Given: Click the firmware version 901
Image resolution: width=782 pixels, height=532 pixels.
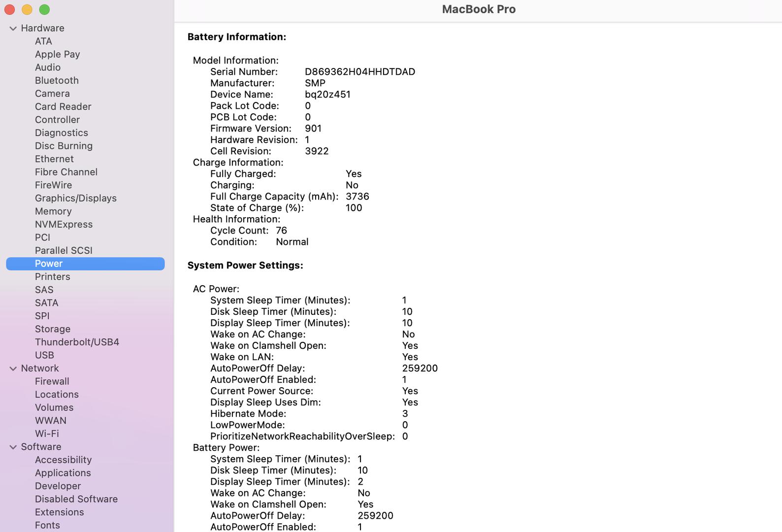Looking at the screenshot, I should [313, 129].
